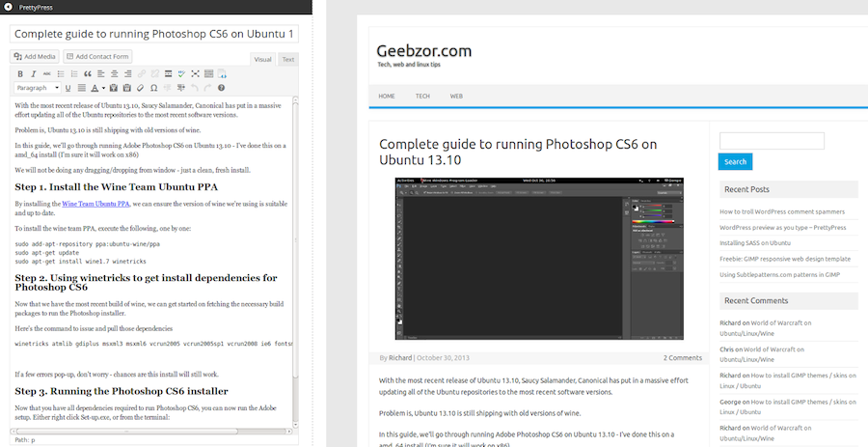
Task: Click the editor vertical scrollbar
Action: coord(296,262)
